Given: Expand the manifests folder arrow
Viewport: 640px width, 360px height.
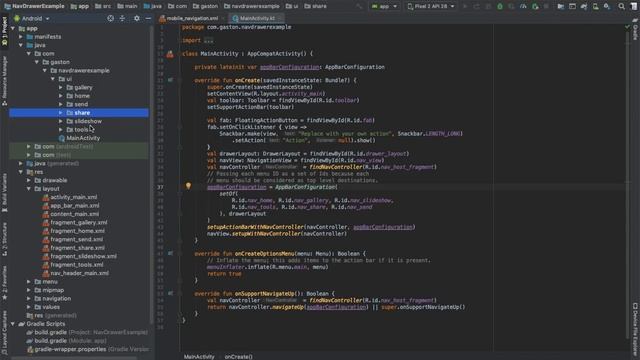Looking at the screenshot, I should click(21, 37).
